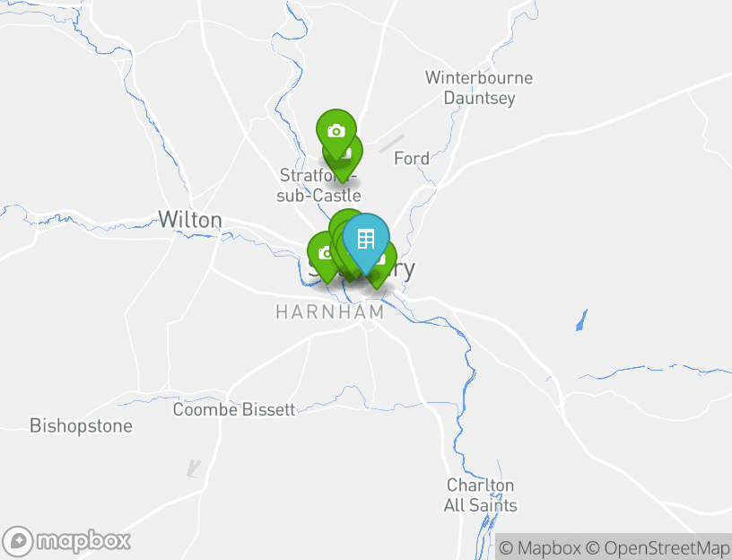Click the Wilton town label
The image size is (732, 560).
tap(190, 220)
